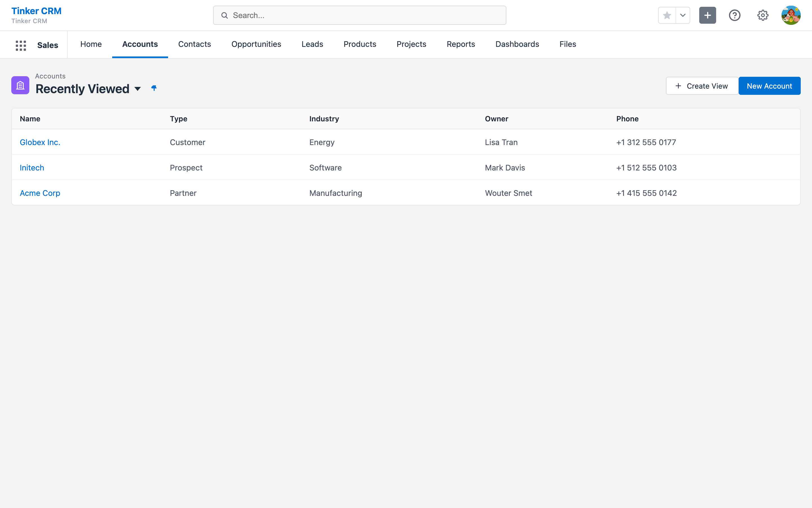Open the settings gear icon
This screenshot has height=508, width=812.
763,16
